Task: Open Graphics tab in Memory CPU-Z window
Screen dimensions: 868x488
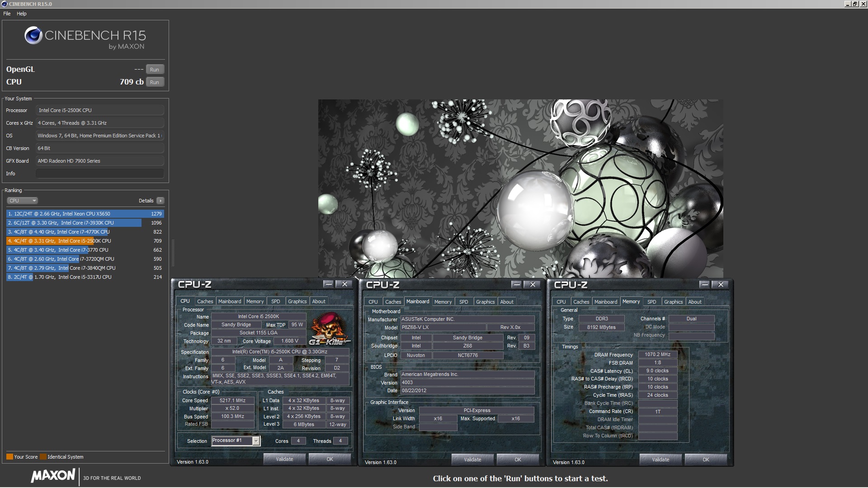Action: (x=673, y=302)
